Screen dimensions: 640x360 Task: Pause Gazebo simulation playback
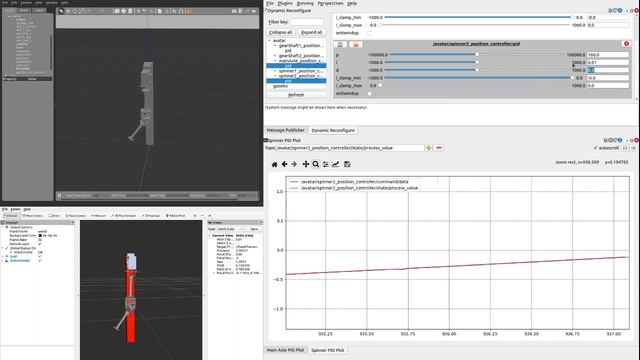(60, 196)
